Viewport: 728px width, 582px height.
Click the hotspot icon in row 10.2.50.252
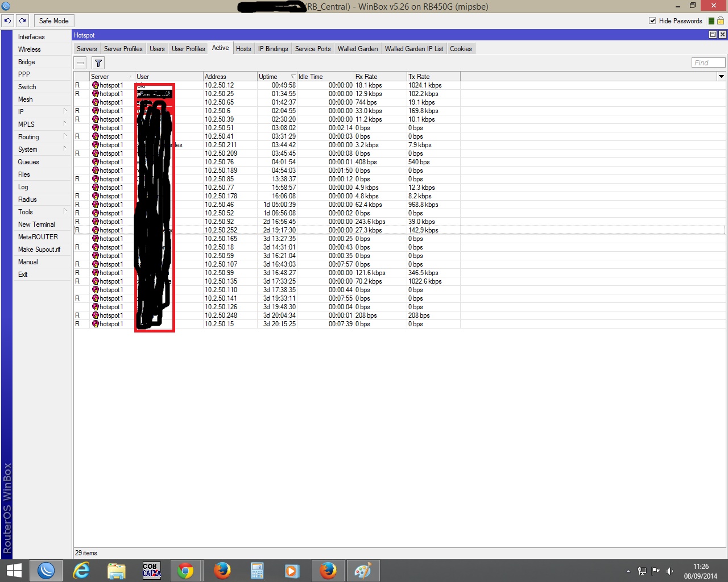[96, 230]
